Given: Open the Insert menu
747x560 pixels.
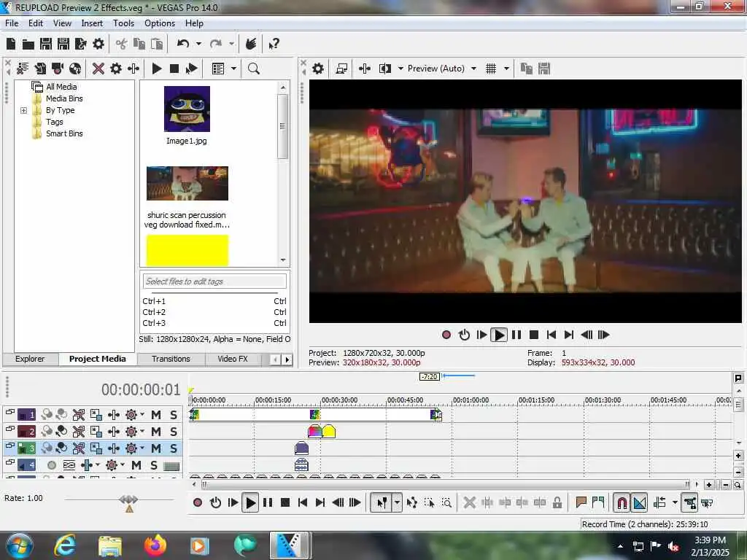Looking at the screenshot, I should [92, 23].
